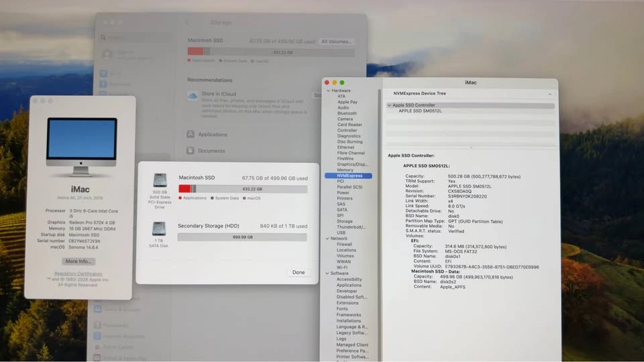Select WWAN under Network
Viewport: 644px width, 362px height.
[343, 261]
